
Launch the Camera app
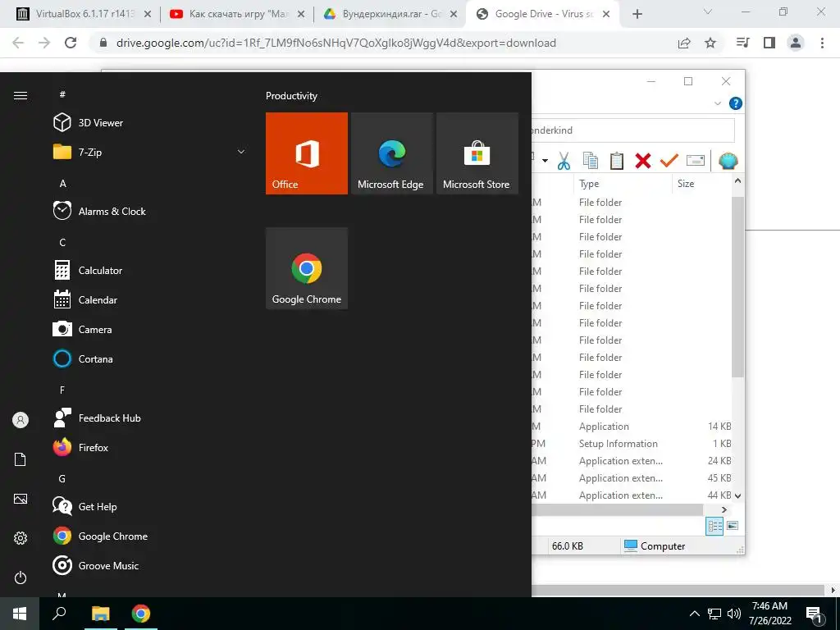pos(83,330)
